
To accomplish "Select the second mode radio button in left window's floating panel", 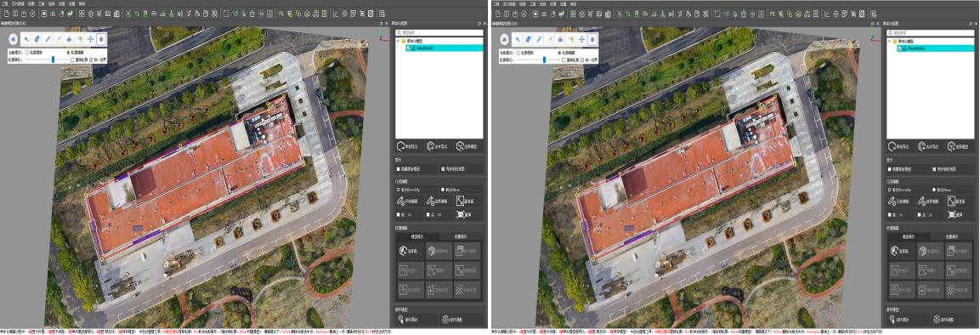I will tap(68, 53).
